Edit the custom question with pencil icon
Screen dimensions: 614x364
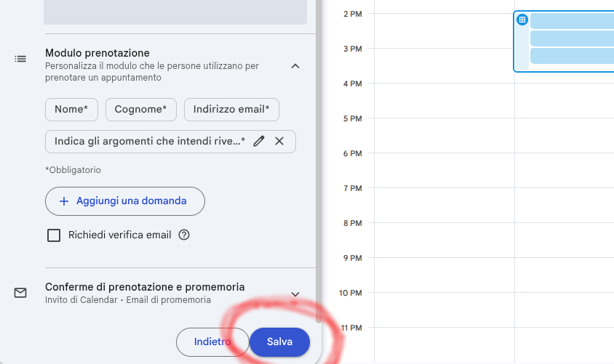[259, 141]
